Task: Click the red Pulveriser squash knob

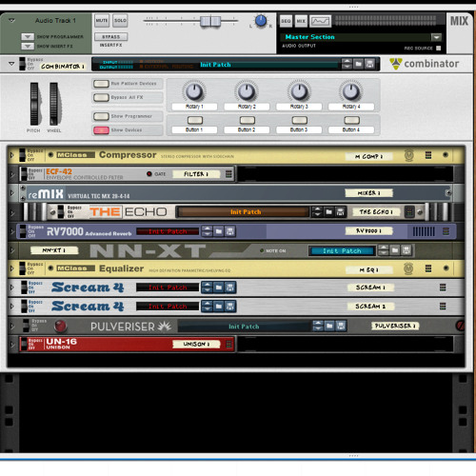Action: [x=60, y=326]
